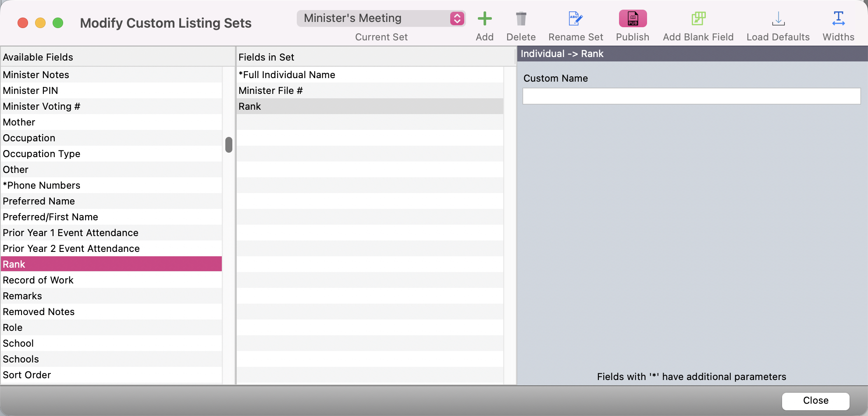Select Prior Year 2 Event Attendance
Screen dimensions: 868x416
pyautogui.click(x=111, y=248)
